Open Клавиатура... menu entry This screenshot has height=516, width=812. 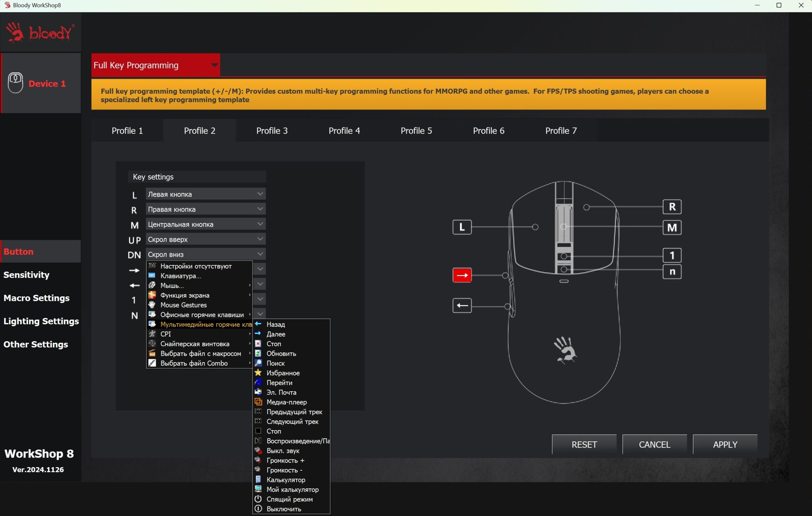[199, 276]
